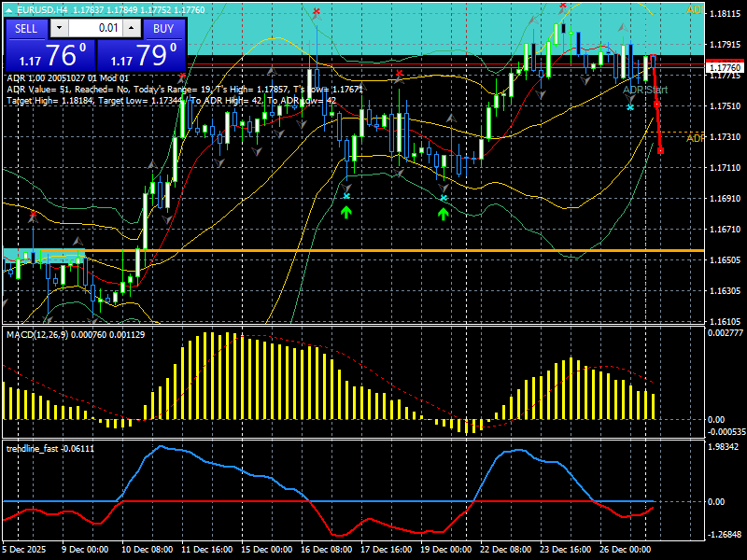The image size is (747, 560).
Task: Click the SELL one-click trading button
Action: [x=26, y=29]
